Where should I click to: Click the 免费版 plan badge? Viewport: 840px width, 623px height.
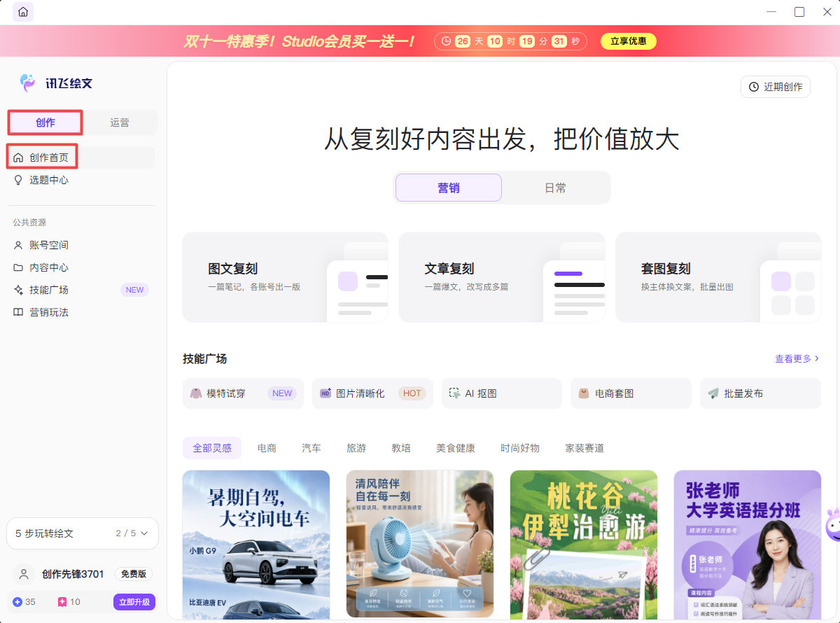coord(134,574)
